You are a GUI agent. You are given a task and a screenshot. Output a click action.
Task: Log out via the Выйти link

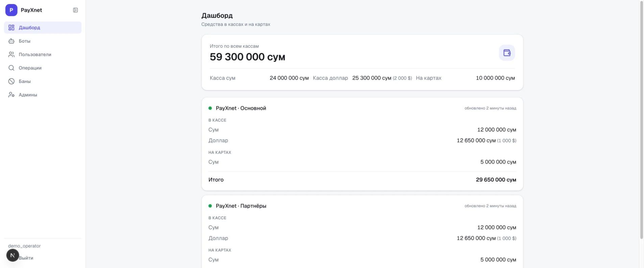click(26, 258)
